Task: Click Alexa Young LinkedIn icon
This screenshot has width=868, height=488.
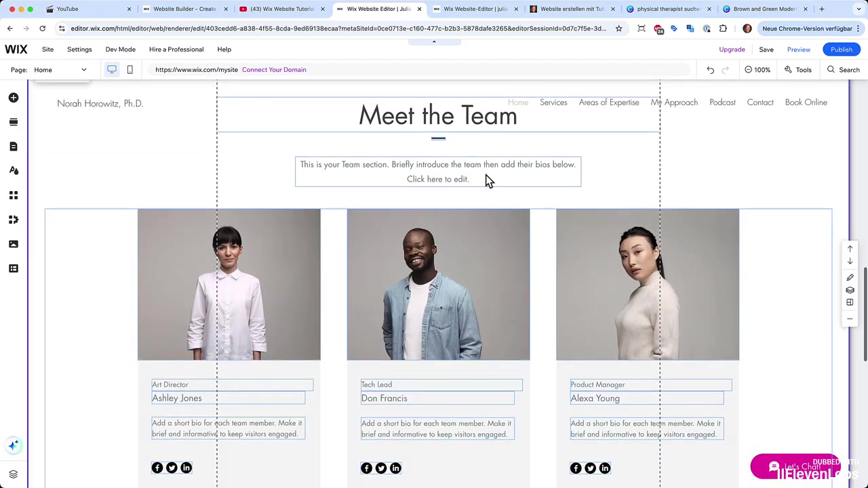Action: 605,468
